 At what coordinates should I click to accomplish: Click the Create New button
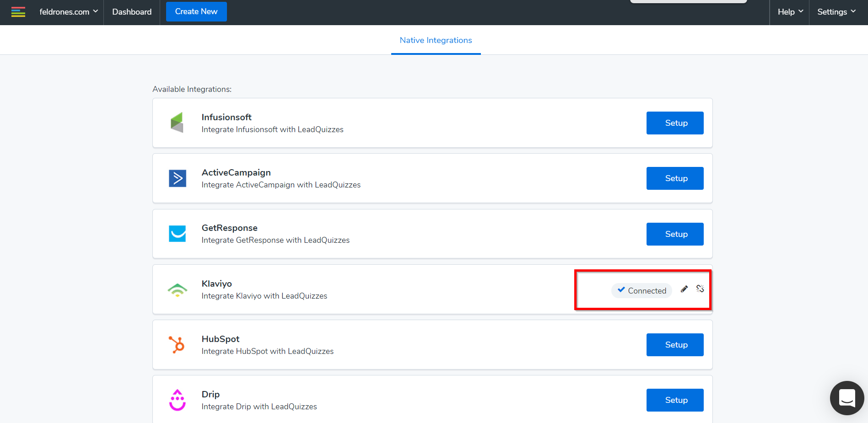click(x=196, y=11)
